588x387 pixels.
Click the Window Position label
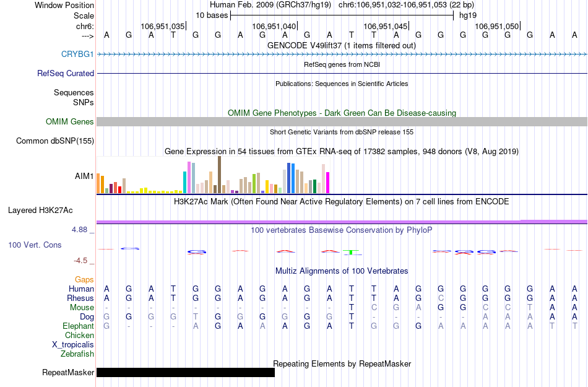click(64, 5)
